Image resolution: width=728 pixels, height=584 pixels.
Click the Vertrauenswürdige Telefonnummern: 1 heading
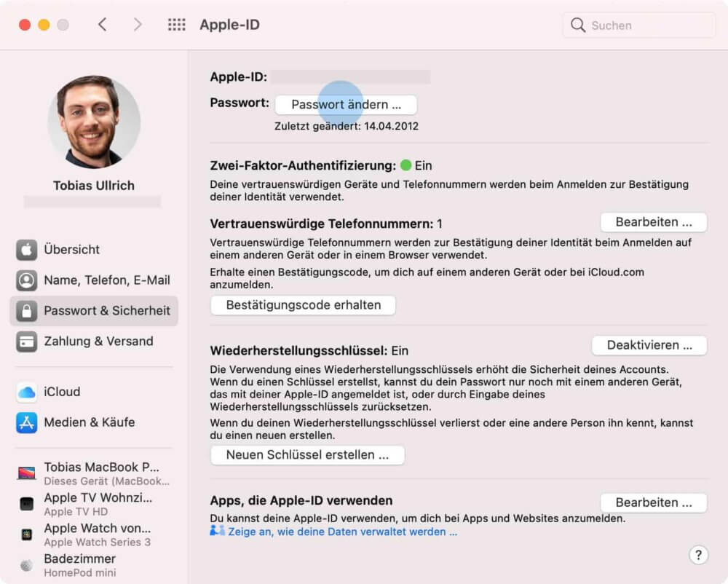point(326,224)
